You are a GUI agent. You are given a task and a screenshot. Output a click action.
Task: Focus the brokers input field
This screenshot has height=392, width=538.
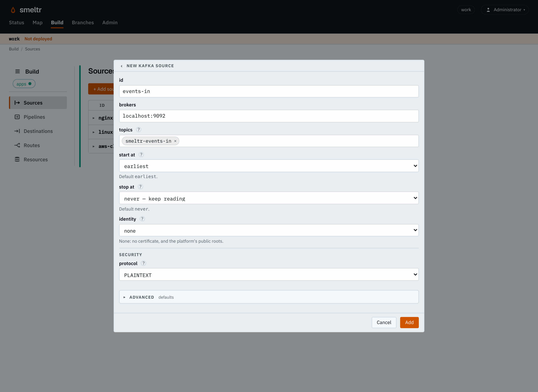coord(269,116)
